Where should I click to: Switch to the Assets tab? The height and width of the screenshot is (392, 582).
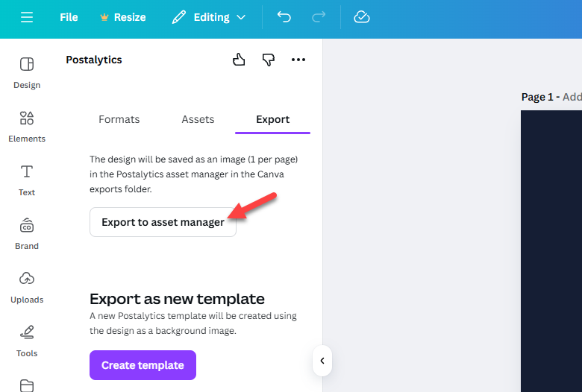[x=198, y=119]
